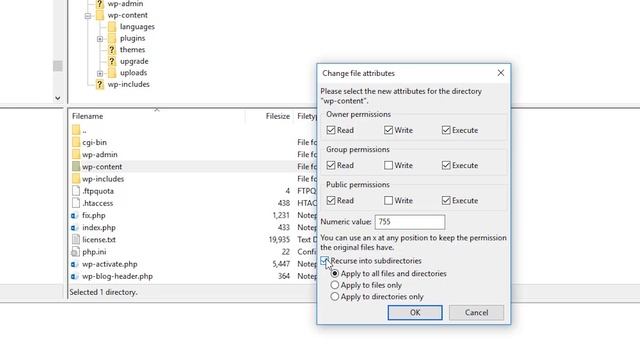640x360 pixels.
Task: Click the cgi-bin folder icon
Action: pos(76,142)
